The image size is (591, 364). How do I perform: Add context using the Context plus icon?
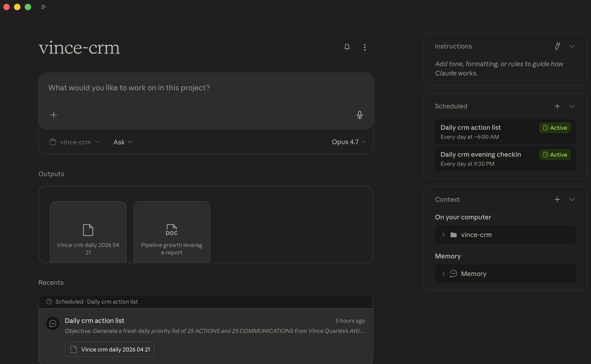(x=557, y=199)
